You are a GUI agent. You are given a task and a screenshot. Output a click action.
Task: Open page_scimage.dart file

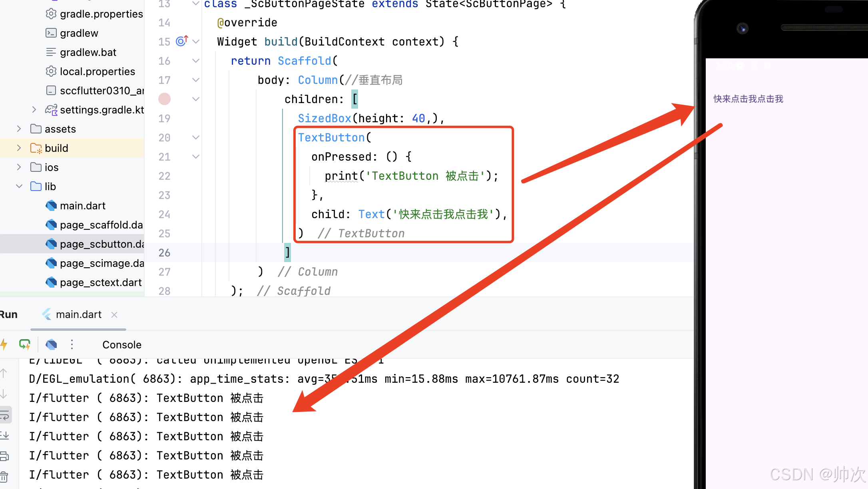pos(95,263)
